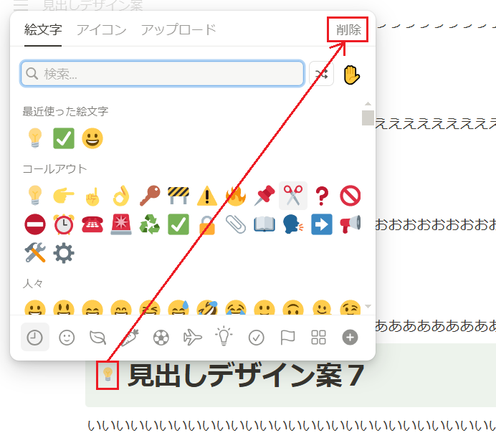Image resolution: width=496 pixels, height=448 pixels.
Task: Choose the blue right arrow emoji
Action: pos(322,224)
